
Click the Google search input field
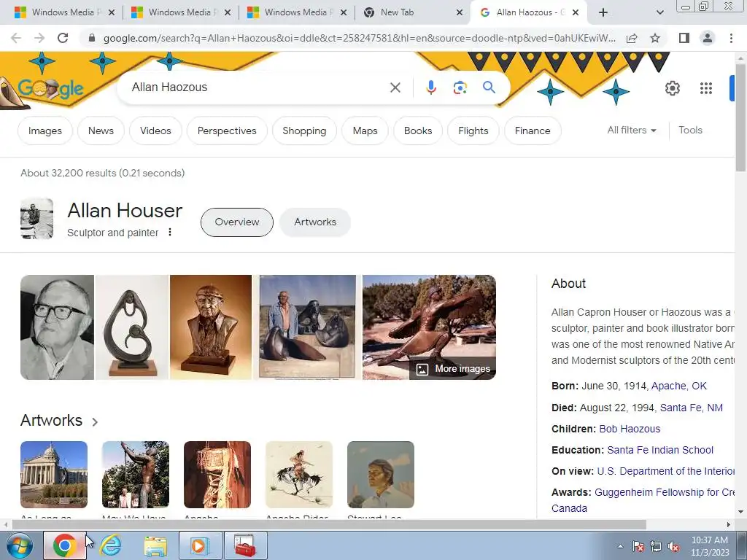258,87
